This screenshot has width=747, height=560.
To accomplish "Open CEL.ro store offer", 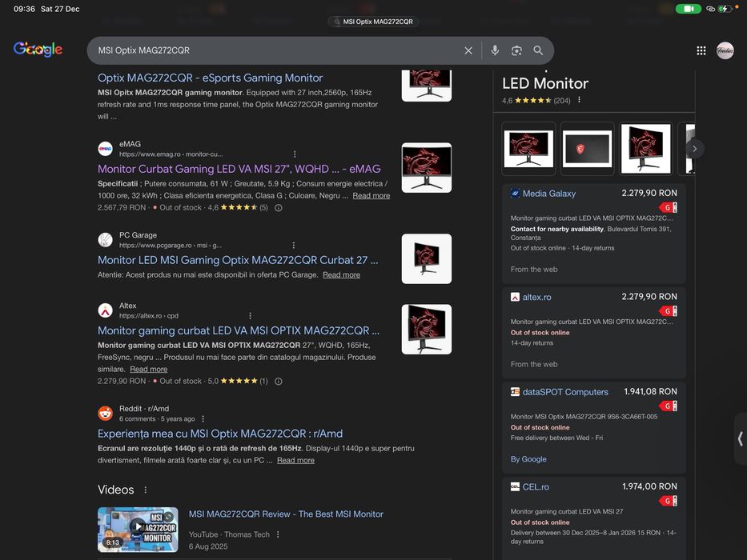I will pyautogui.click(x=593, y=518).
